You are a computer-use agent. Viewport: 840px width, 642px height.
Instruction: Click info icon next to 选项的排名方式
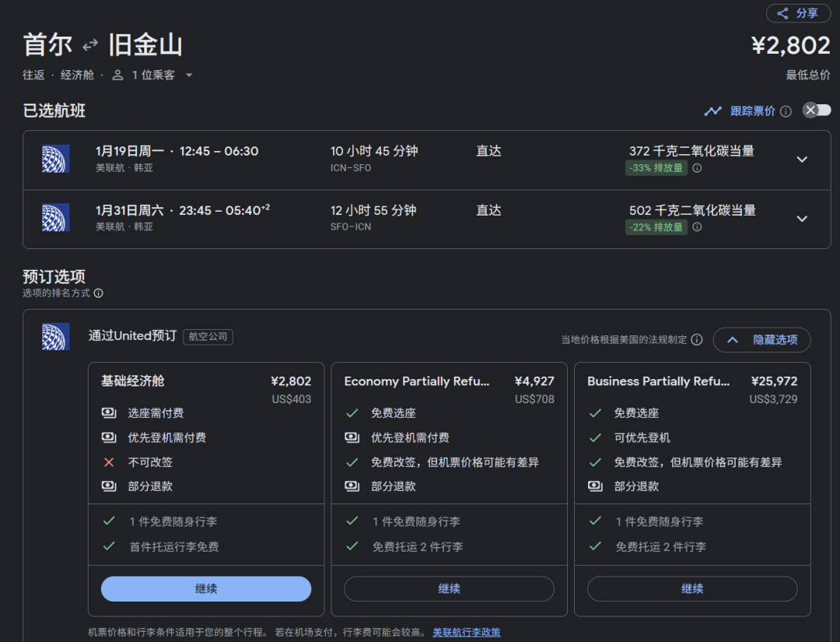tap(99, 293)
